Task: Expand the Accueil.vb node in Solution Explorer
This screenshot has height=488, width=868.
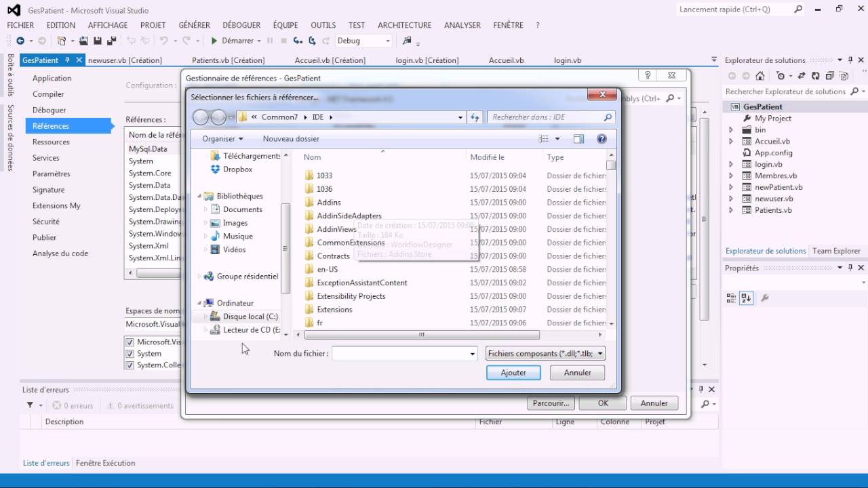Action: coord(731,141)
